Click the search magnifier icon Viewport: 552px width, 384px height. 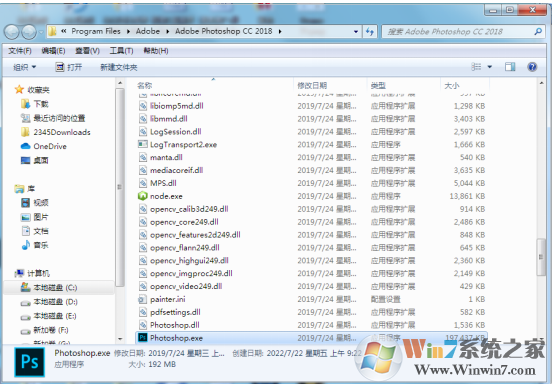point(538,31)
